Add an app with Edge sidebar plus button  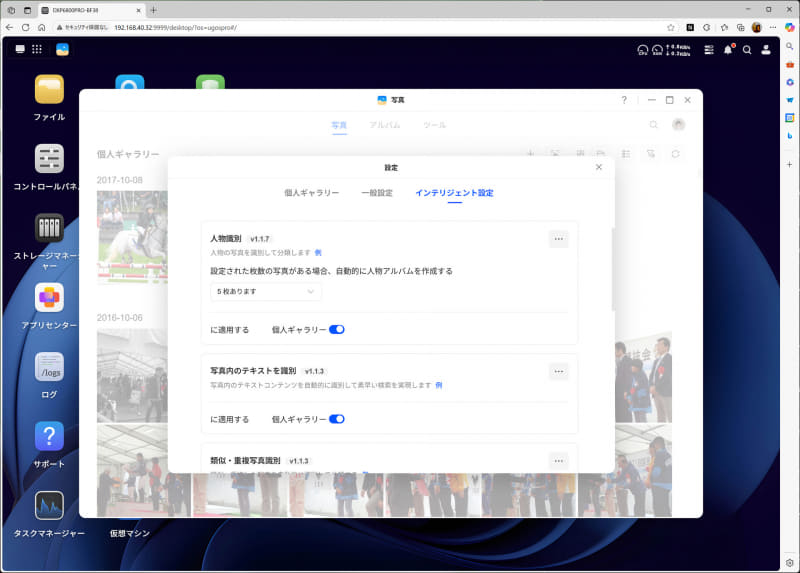click(x=789, y=164)
